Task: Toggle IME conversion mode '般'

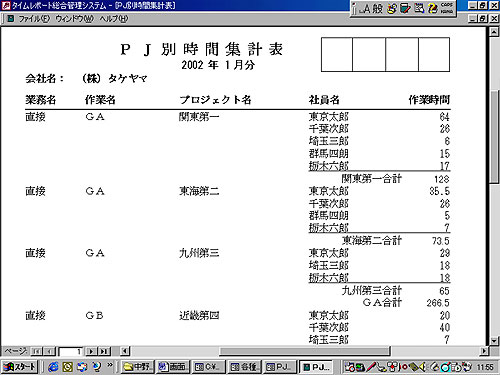Action: click(377, 8)
